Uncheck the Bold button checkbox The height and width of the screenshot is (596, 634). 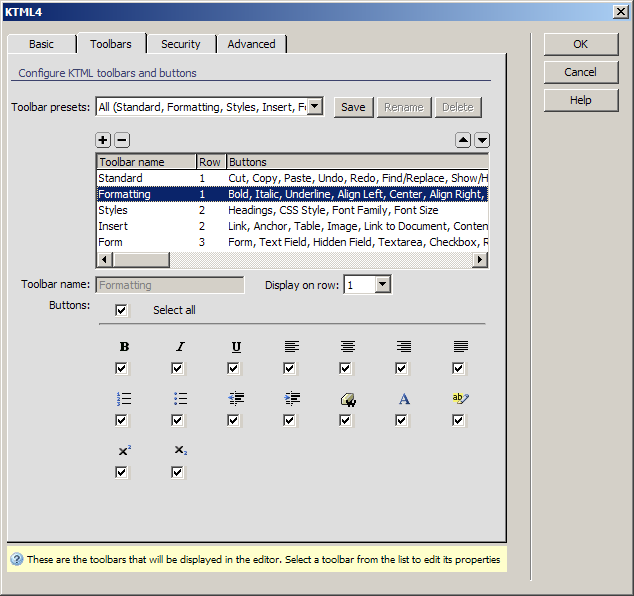pos(121,368)
